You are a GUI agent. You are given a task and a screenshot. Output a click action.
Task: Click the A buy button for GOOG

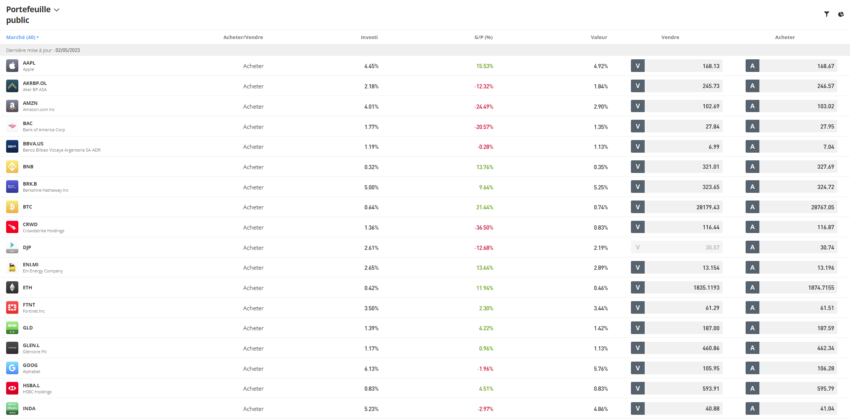click(x=752, y=368)
